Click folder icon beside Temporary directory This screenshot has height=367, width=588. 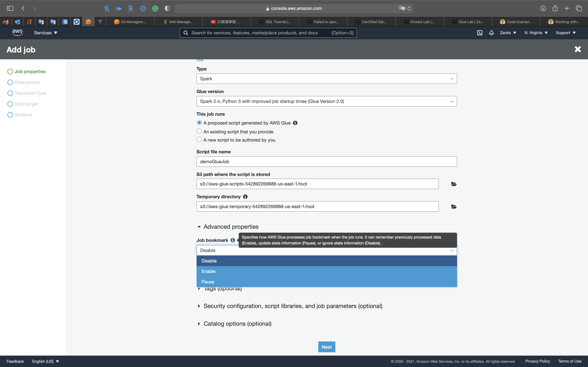click(454, 207)
